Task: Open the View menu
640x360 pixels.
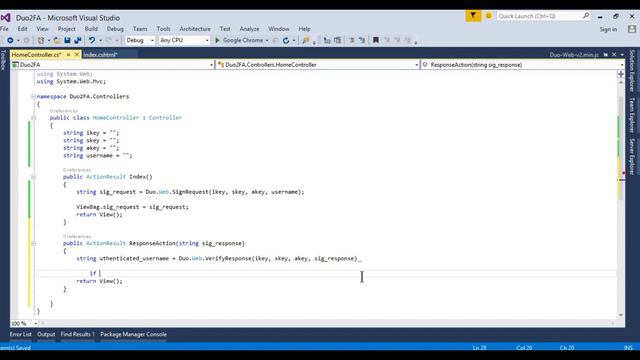Action: [42, 29]
